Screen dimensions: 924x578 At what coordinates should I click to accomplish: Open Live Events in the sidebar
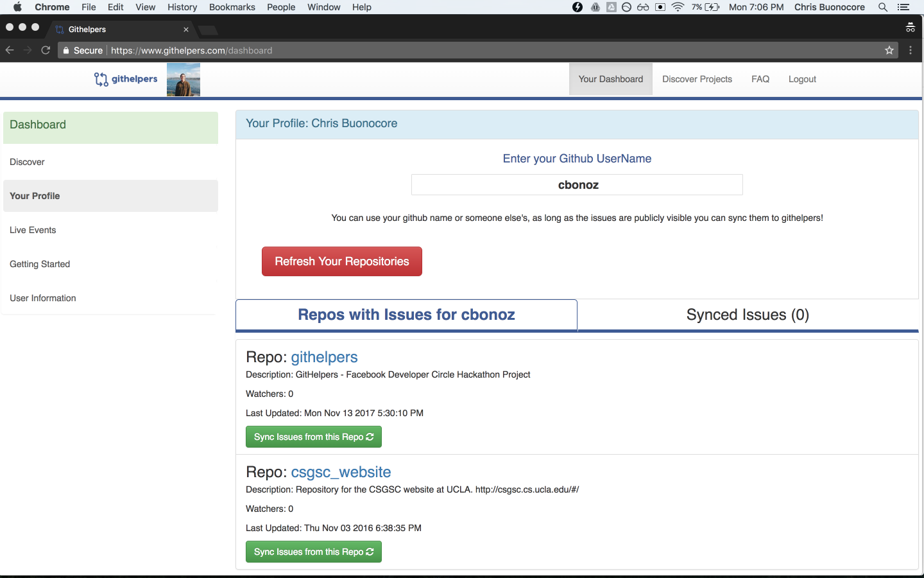click(x=110, y=230)
